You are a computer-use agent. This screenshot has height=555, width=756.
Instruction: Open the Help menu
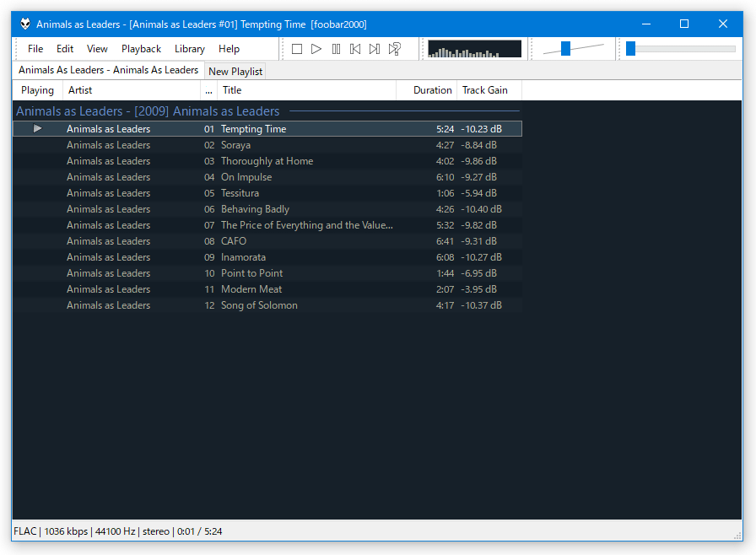[x=229, y=49]
